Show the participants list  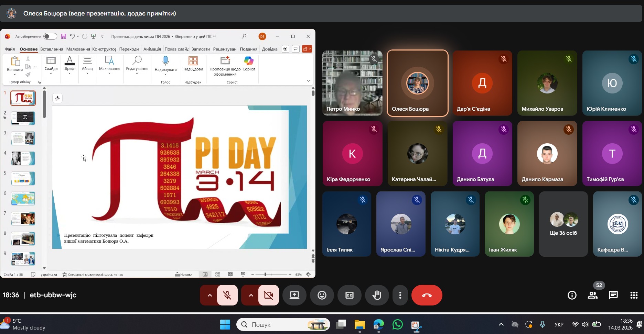tap(592, 295)
